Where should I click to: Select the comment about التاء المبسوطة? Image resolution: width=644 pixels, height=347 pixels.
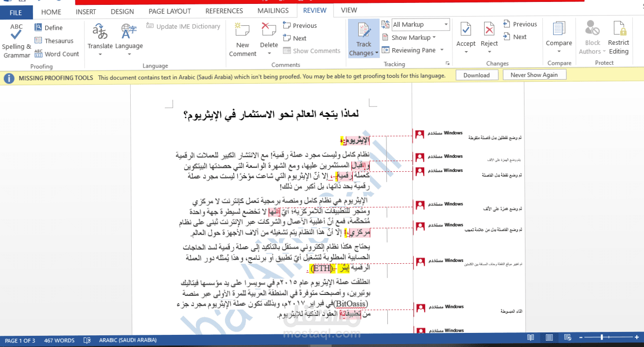point(468,309)
